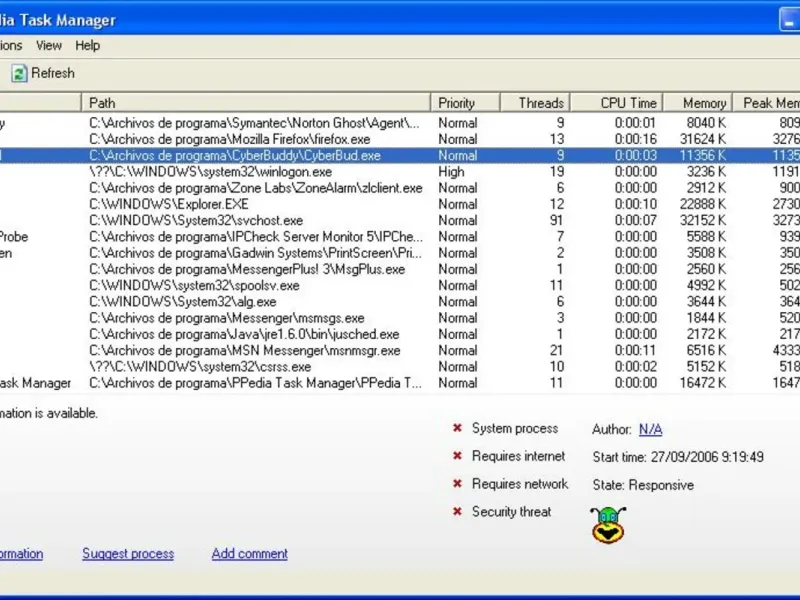
Task: Click the Requires network label
Action: [520, 484]
